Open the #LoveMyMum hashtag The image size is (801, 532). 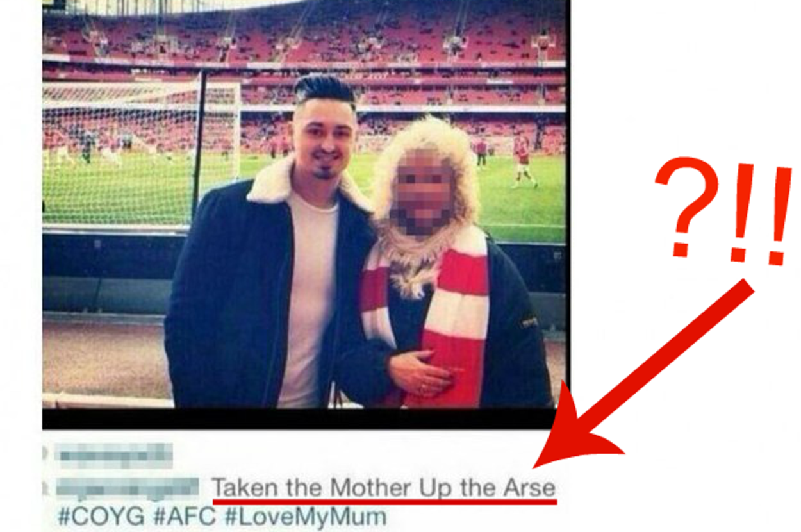click(305, 517)
